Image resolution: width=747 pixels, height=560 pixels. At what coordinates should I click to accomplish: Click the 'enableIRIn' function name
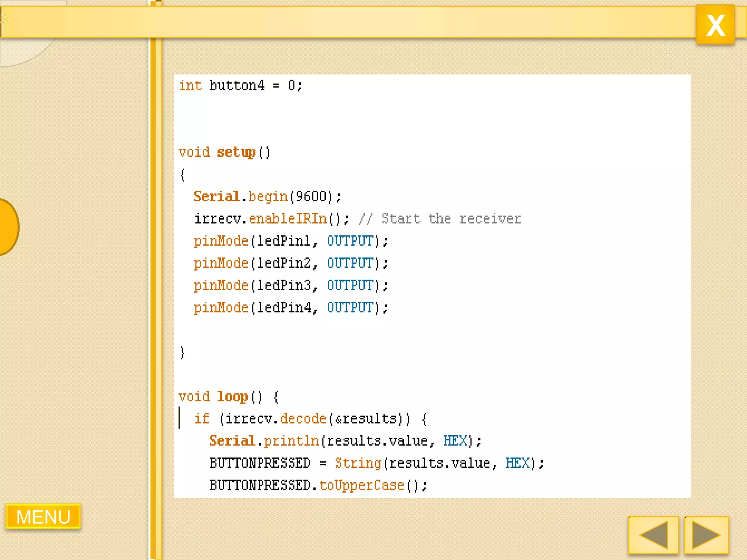coord(288,219)
